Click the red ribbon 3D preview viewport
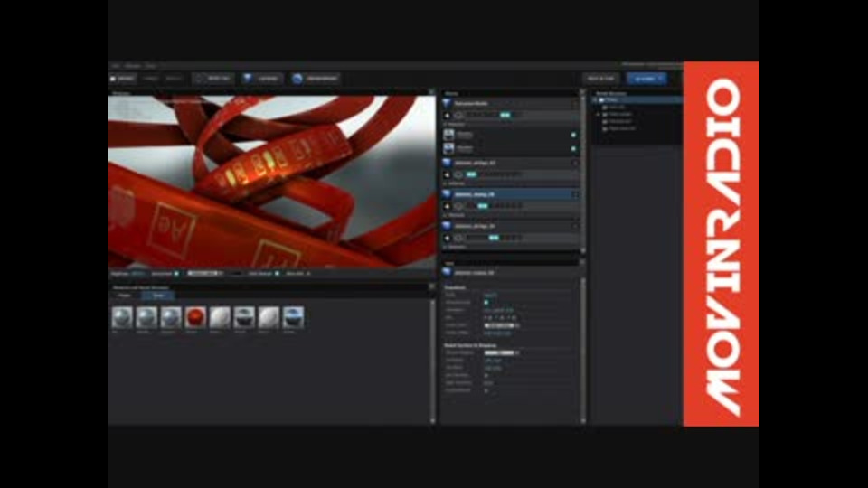Screen dimensions: 868x488 pyautogui.click(x=272, y=182)
